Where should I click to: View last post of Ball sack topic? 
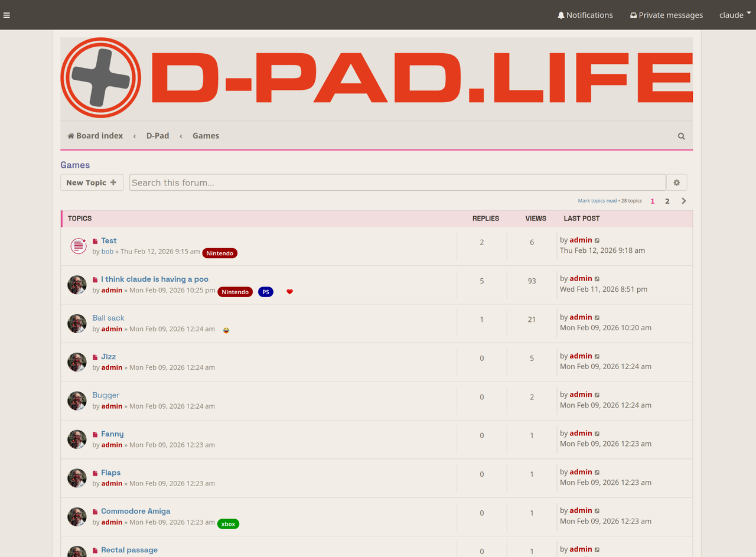click(x=597, y=318)
